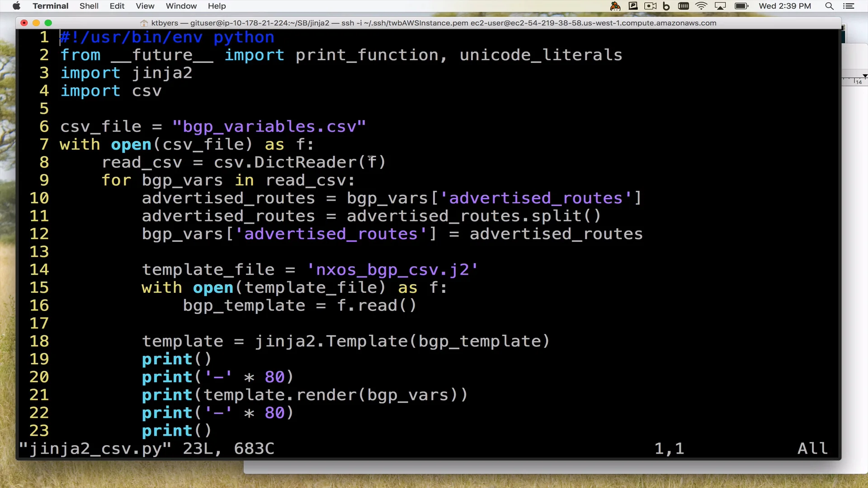Open the Wi-Fi status menu
Image resolution: width=868 pixels, height=488 pixels.
click(701, 6)
